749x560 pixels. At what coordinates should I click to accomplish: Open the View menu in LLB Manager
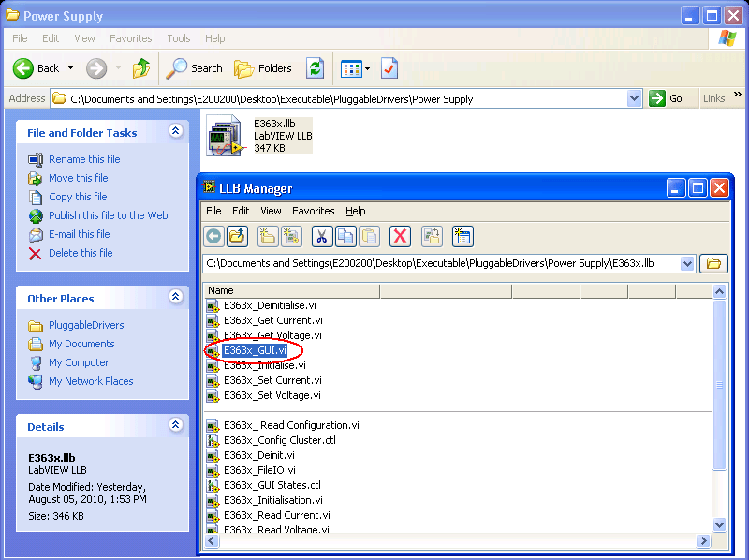click(271, 211)
